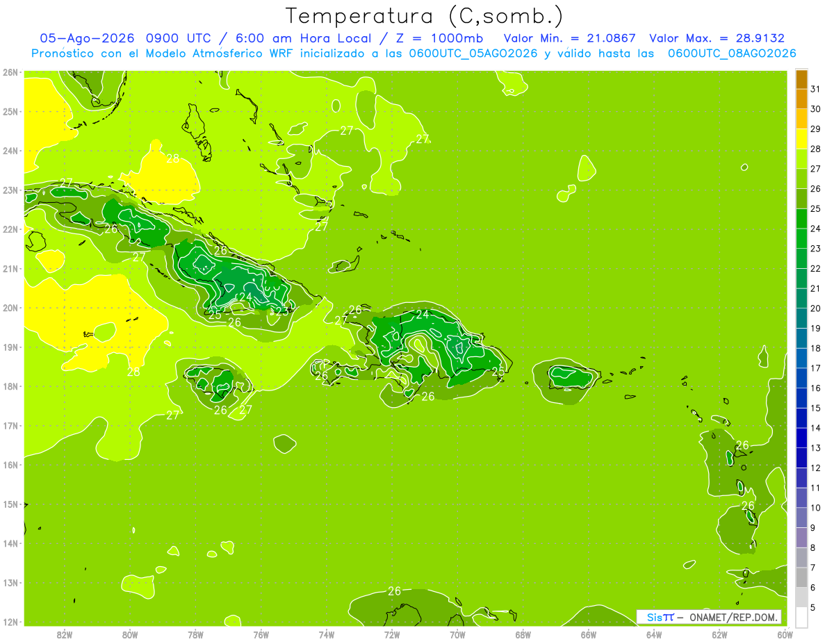Click colorbar scale label "29"
Screen dimensions: 834x644
(815, 129)
